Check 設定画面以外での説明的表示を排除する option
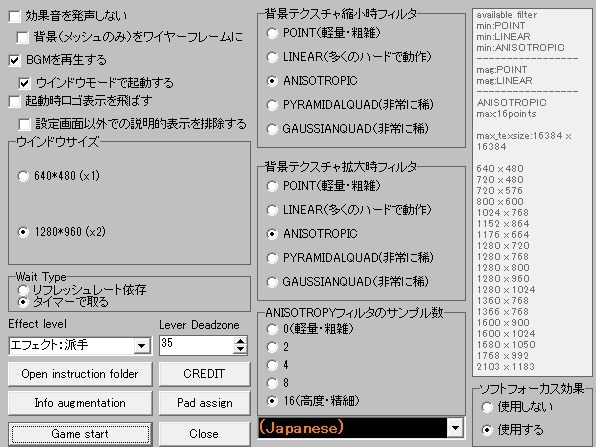 click(24, 124)
